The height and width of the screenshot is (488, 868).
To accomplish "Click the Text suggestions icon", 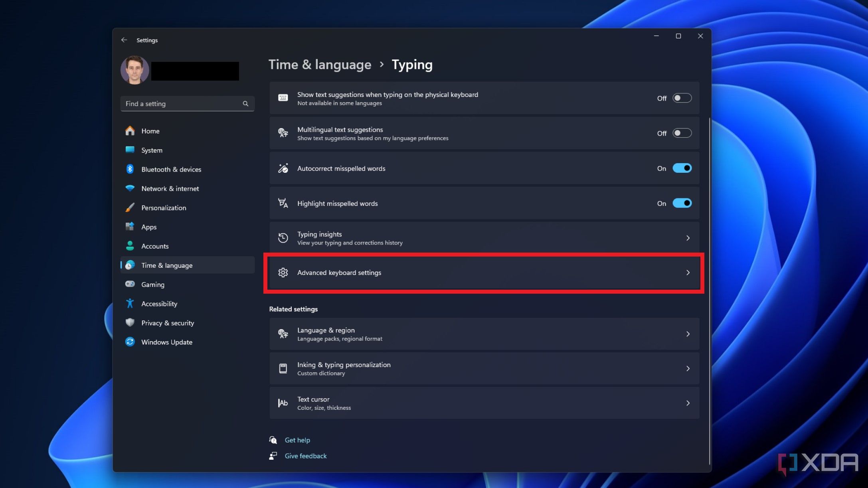I will point(283,98).
